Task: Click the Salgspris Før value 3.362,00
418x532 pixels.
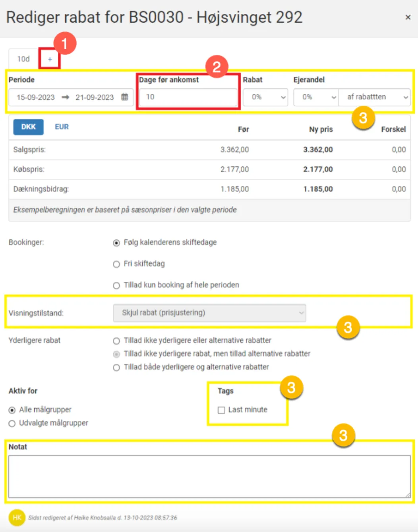Action: tap(234, 150)
